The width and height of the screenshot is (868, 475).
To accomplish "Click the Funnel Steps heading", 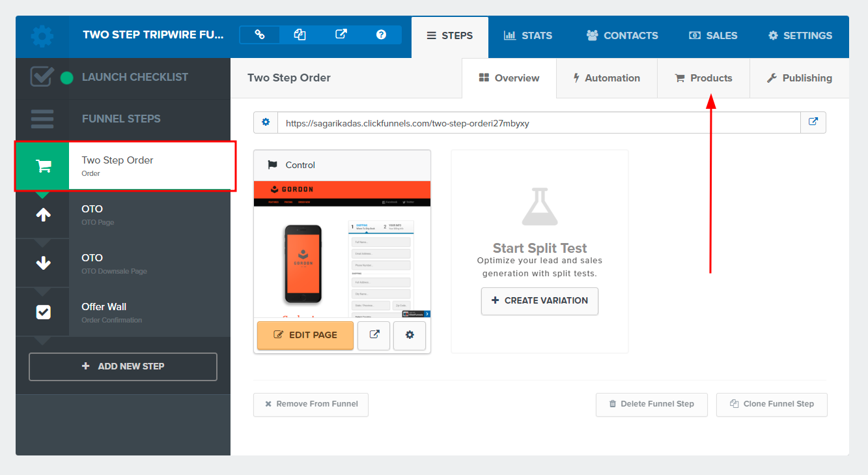I will coord(121,119).
